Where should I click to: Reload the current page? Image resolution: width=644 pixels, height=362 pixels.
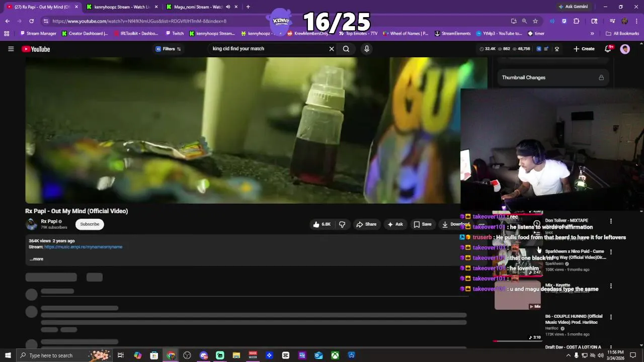coord(31,21)
